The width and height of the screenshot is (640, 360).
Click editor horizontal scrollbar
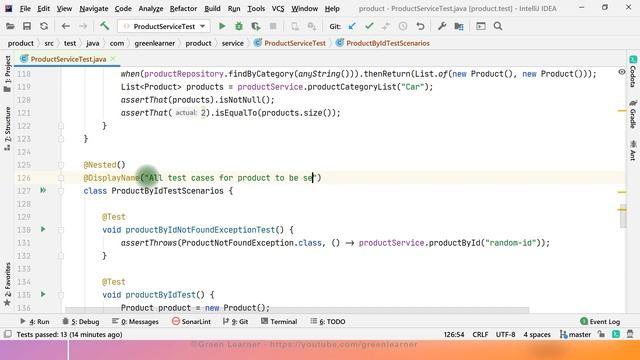pyautogui.click(x=297, y=310)
